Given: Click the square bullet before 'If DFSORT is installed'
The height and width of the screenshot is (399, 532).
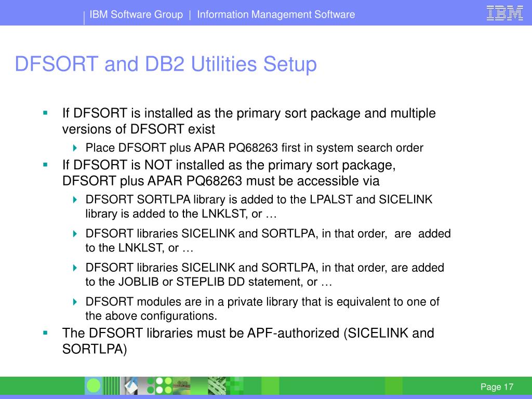Looking at the screenshot, I should pyautogui.click(x=46, y=113).
